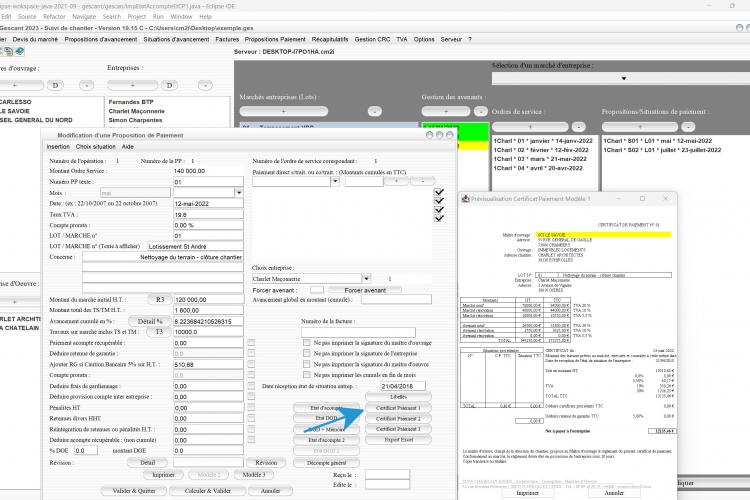Click the Valider & Quitter button

point(134,490)
